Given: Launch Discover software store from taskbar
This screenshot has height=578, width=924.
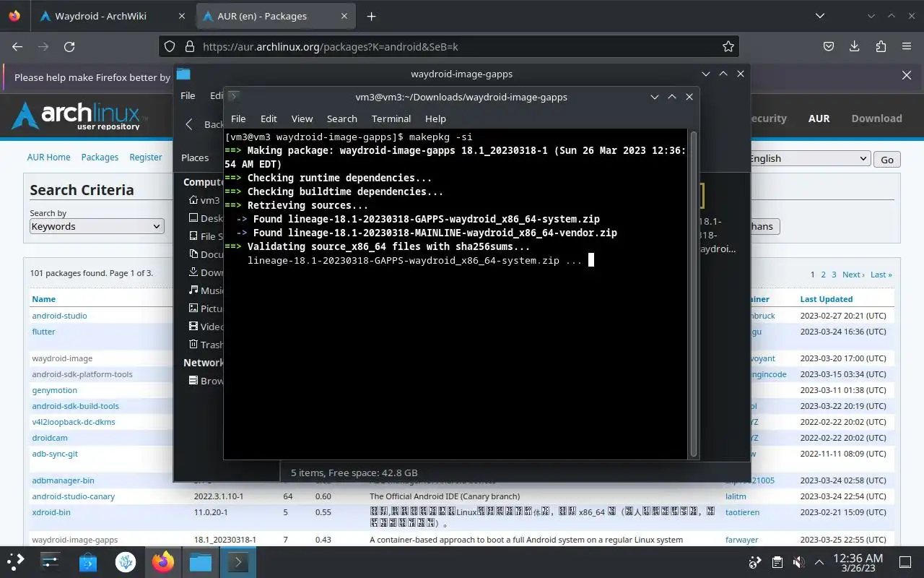Looking at the screenshot, I should pyautogui.click(x=88, y=561).
